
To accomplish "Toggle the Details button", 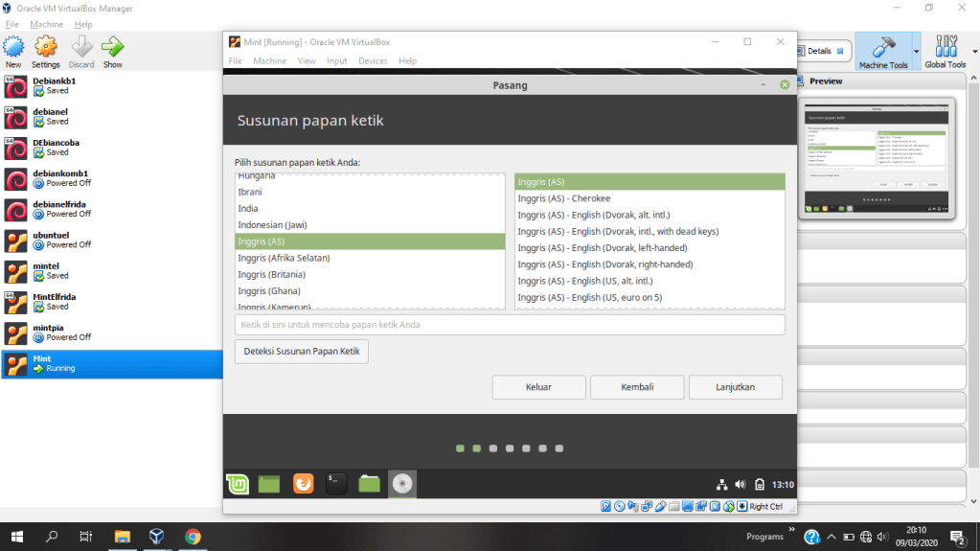I will click(820, 51).
